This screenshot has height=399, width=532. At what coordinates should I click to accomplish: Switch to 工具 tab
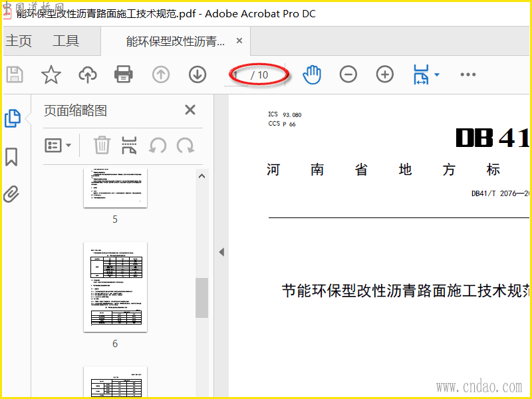tap(66, 41)
